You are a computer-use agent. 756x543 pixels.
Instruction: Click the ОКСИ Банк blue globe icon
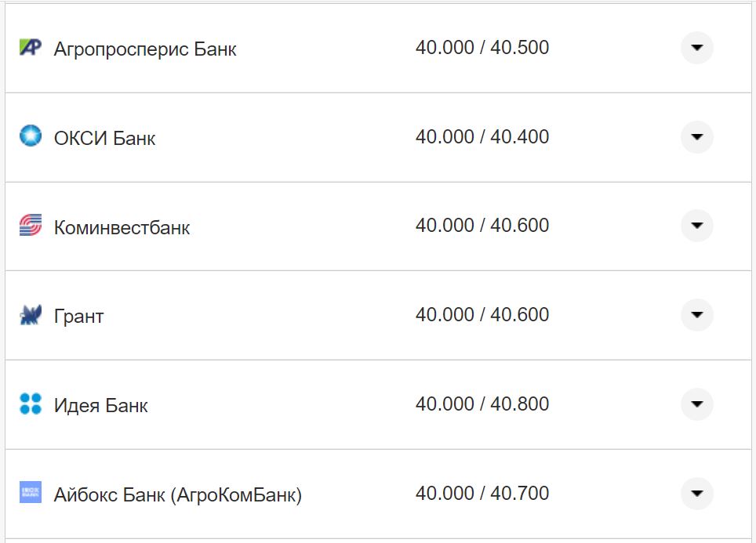click(x=29, y=137)
